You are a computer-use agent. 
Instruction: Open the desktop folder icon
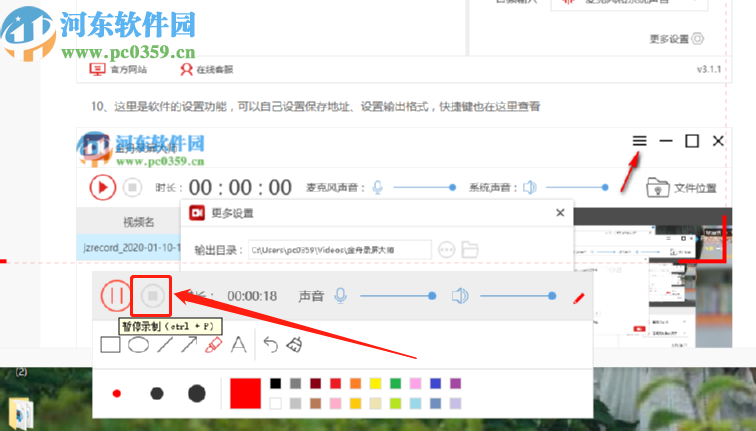point(20,412)
